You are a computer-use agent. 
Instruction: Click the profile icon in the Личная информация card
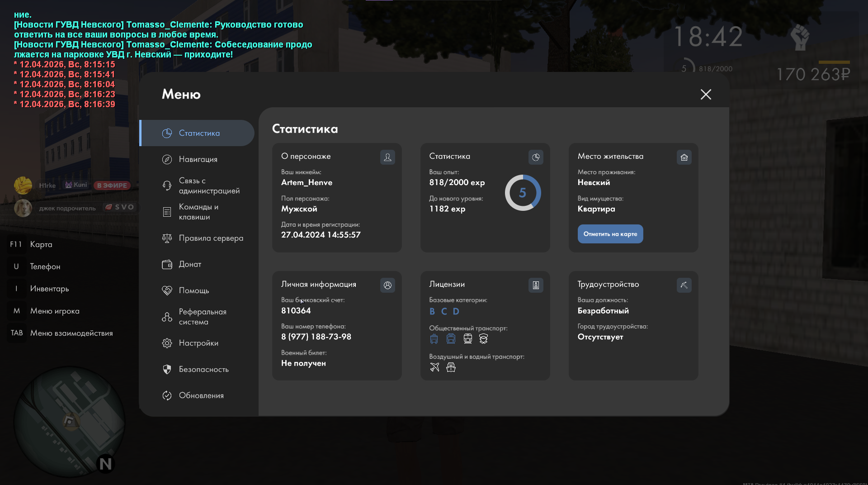[x=387, y=285]
